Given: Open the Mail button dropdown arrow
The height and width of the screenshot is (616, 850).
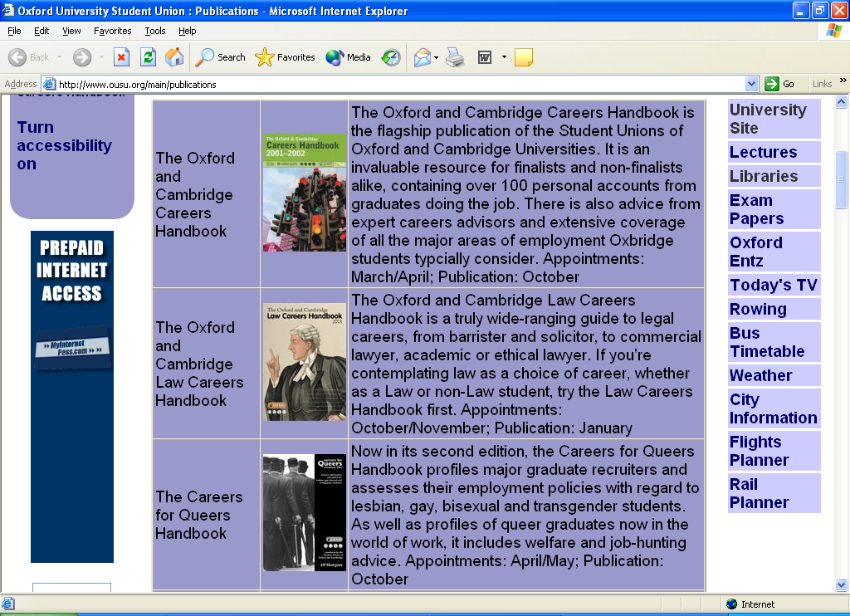Looking at the screenshot, I should (x=436, y=57).
